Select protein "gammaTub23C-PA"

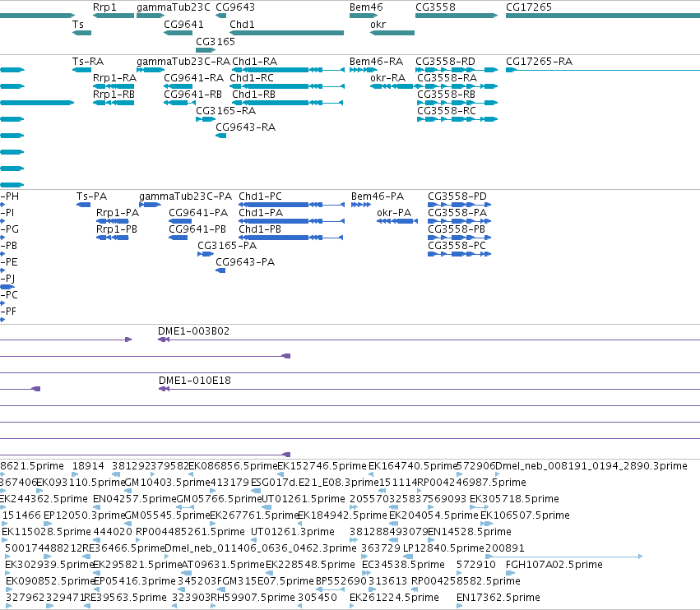(x=185, y=196)
